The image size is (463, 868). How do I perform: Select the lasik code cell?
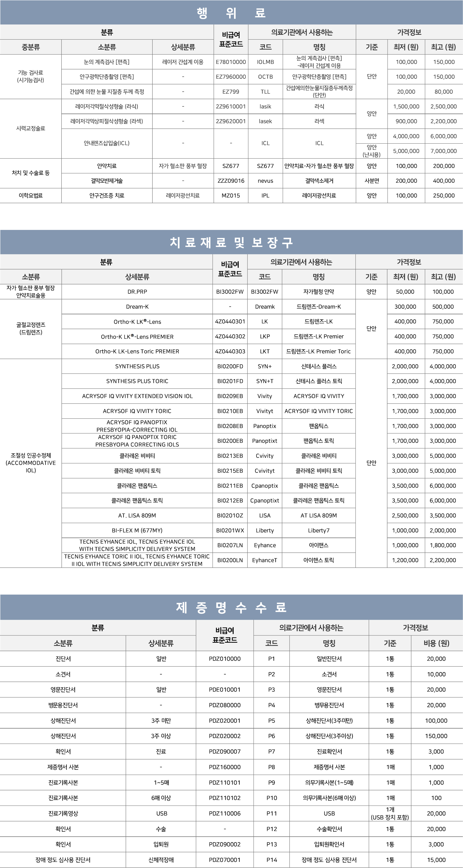pyautogui.click(x=265, y=106)
